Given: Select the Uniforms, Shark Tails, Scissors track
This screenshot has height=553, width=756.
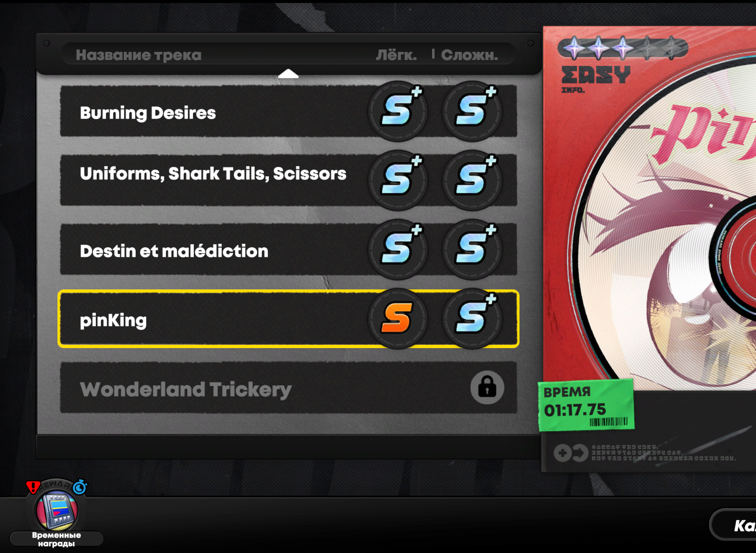Looking at the screenshot, I should [x=288, y=180].
